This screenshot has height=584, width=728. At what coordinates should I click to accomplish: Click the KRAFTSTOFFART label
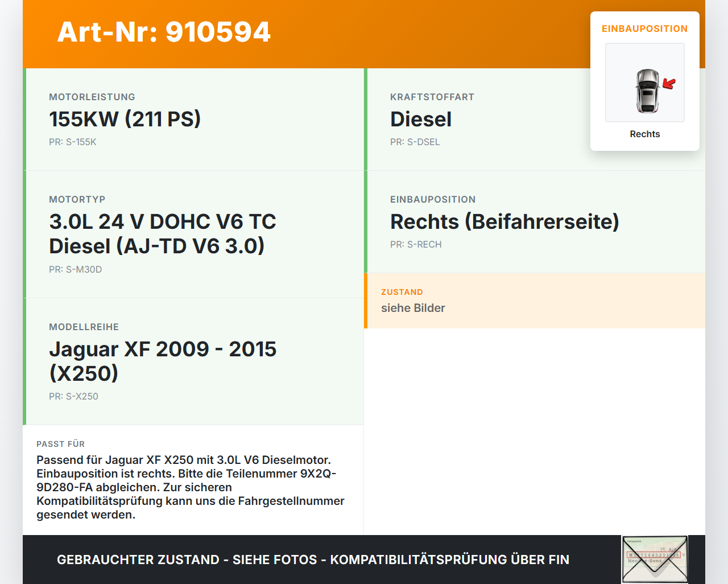coord(432,97)
